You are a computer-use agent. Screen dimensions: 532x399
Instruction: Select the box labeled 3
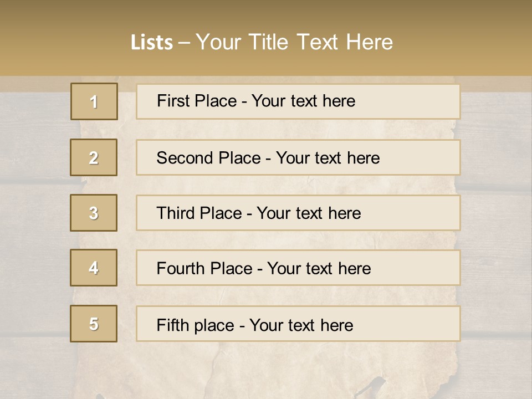[x=94, y=213]
